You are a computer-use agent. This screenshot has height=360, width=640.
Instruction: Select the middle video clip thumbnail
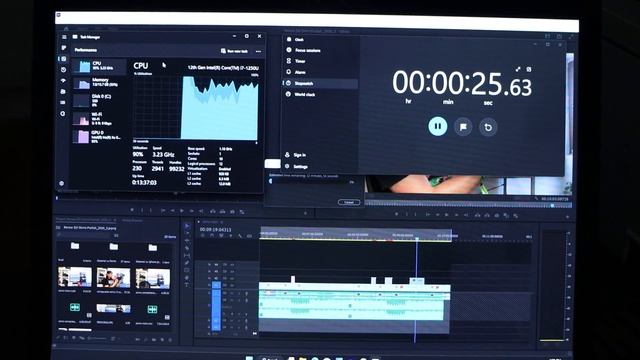pos(113,278)
